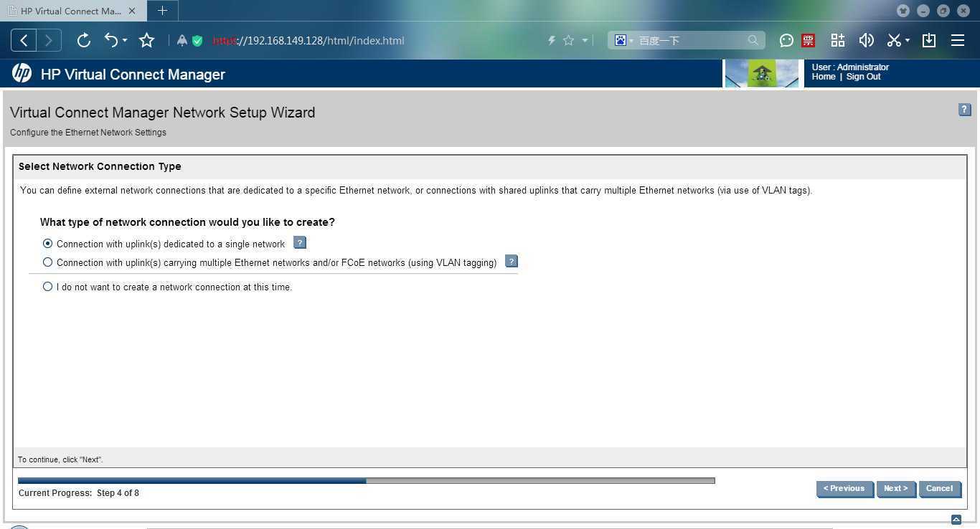The height and width of the screenshot is (529, 980).
Task: Select uplinks carrying multiple networks option
Action: 48,262
